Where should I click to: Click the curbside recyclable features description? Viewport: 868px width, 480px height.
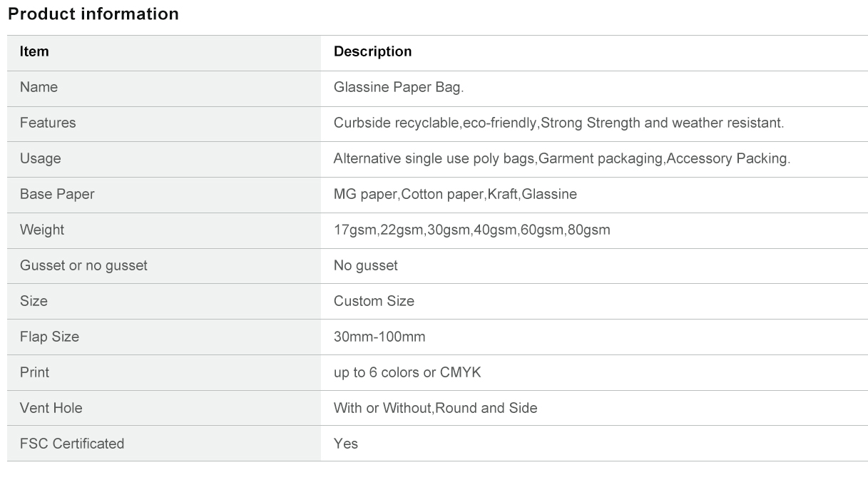[x=558, y=123]
